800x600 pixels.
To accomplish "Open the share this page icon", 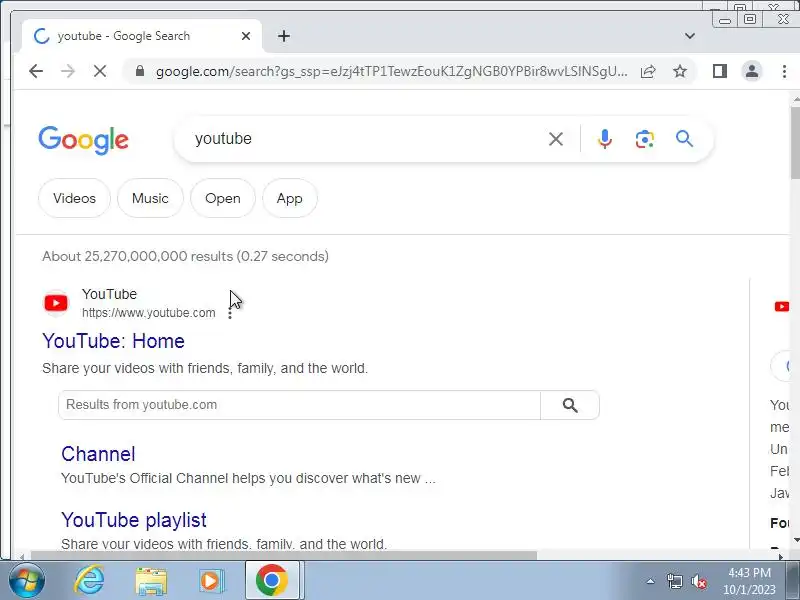I will [648, 71].
